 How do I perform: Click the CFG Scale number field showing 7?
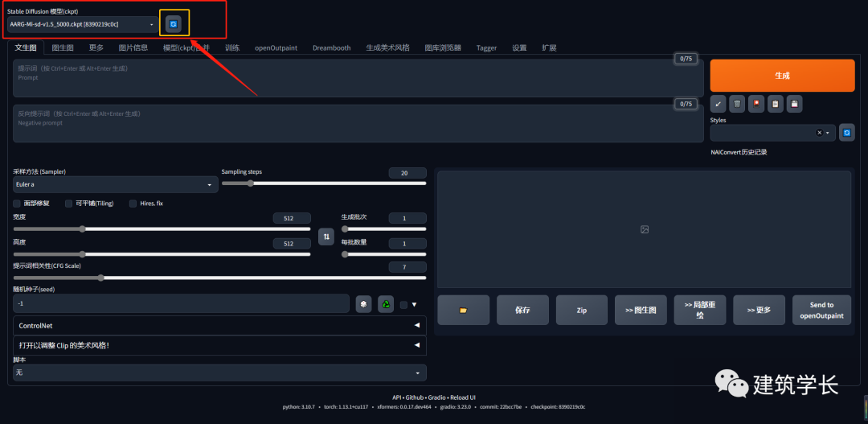[407, 267]
